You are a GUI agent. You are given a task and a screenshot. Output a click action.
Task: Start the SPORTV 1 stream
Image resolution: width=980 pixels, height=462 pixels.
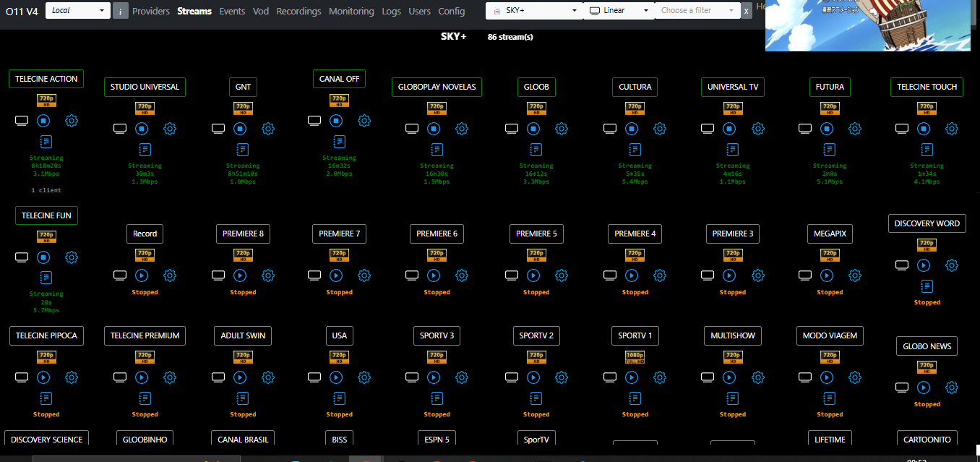coord(632,377)
